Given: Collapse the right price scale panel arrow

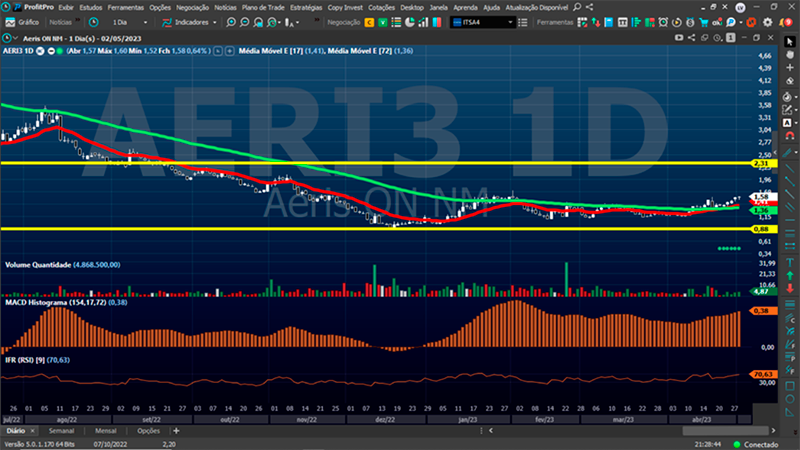Looking at the screenshot, I should click(776, 152).
